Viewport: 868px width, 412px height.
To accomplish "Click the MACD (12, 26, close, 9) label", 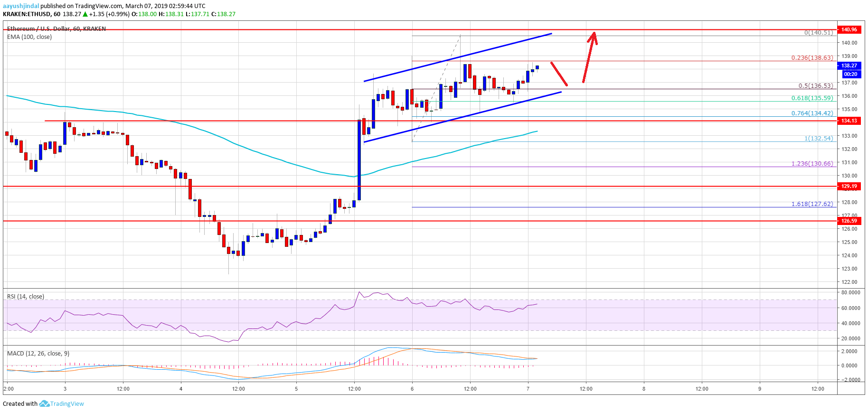I will 38,354.
